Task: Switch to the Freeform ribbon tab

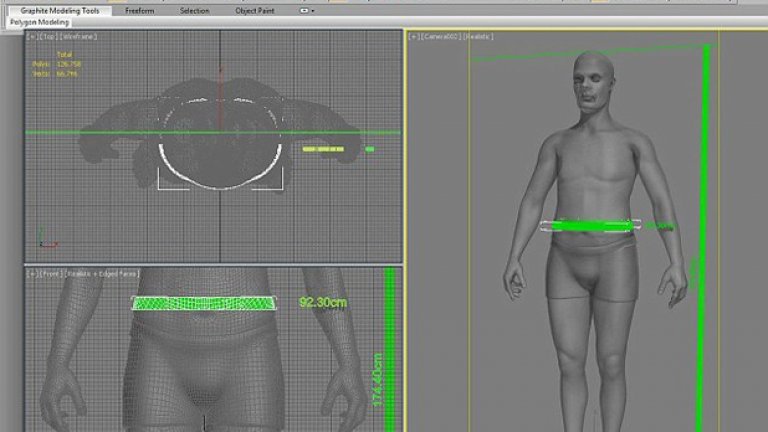Action: (139, 10)
